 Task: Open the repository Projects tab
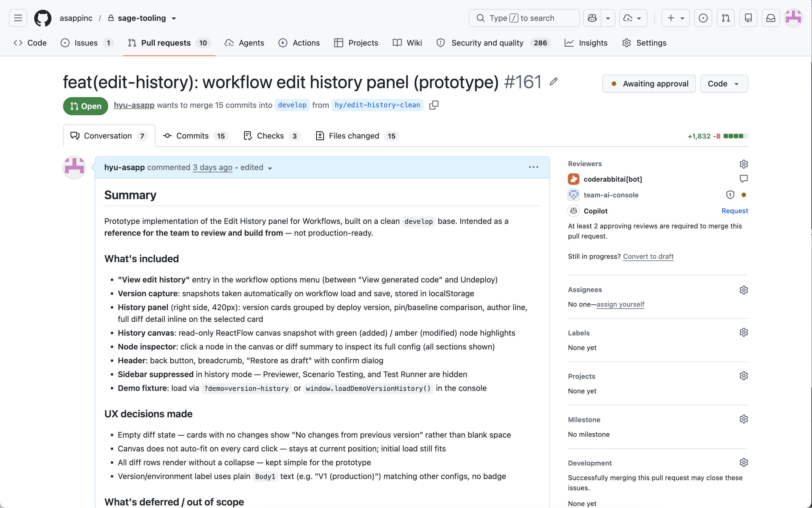pyautogui.click(x=356, y=43)
